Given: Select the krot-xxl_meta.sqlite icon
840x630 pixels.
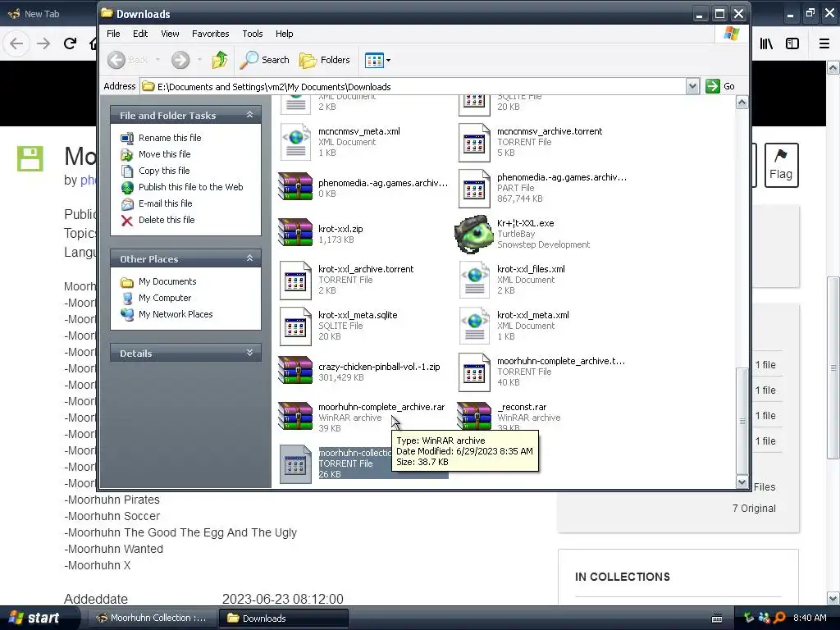Looking at the screenshot, I should point(295,326).
